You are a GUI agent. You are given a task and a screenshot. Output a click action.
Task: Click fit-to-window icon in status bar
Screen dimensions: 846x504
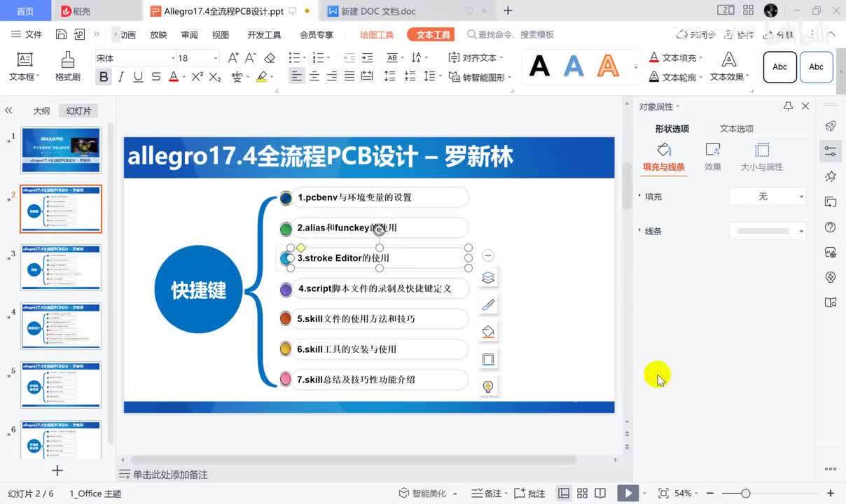[663, 493]
